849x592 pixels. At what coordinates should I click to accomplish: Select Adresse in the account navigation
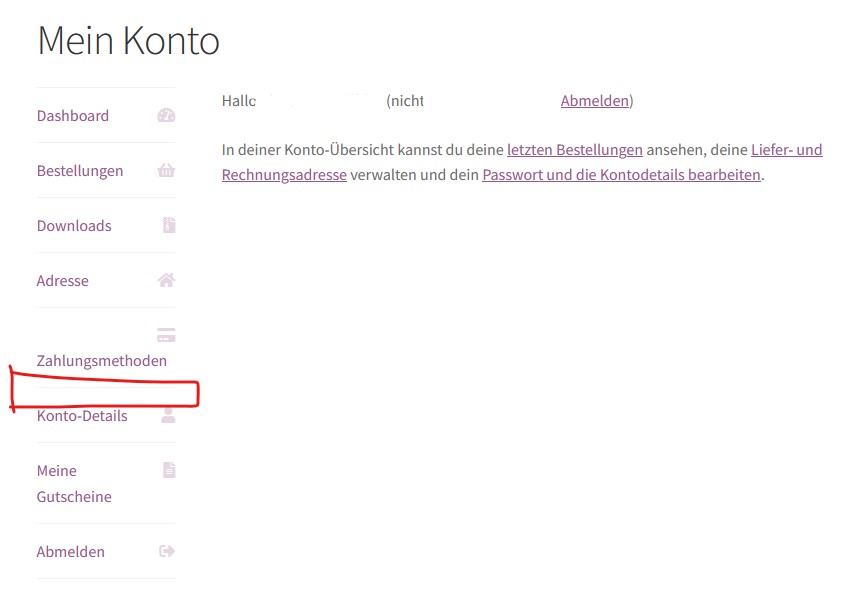tap(63, 281)
